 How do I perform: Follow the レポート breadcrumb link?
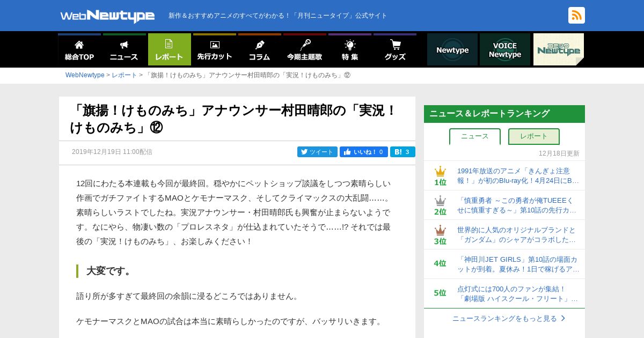[x=125, y=75]
